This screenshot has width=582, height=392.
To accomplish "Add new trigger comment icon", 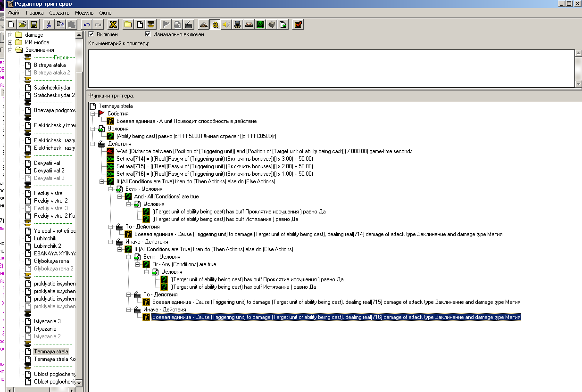I will tap(151, 24).
